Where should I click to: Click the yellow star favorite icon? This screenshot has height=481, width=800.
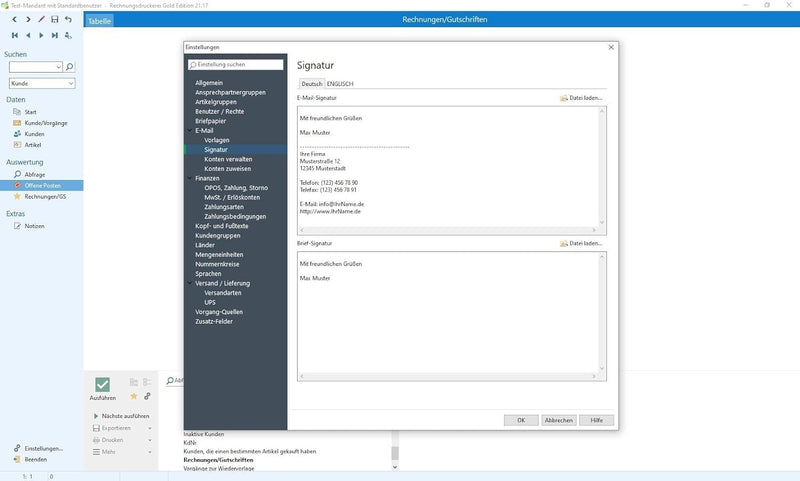point(134,396)
